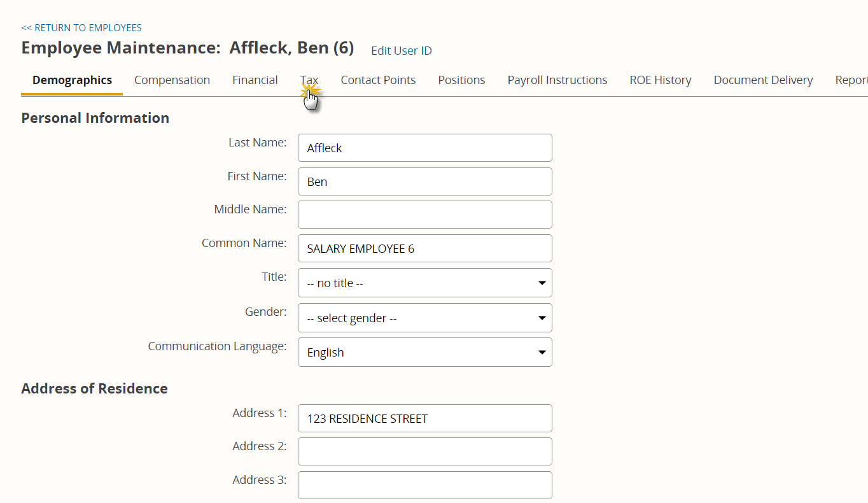Open the Payroll Instructions tab
The width and height of the screenshot is (868, 503).
pos(557,80)
